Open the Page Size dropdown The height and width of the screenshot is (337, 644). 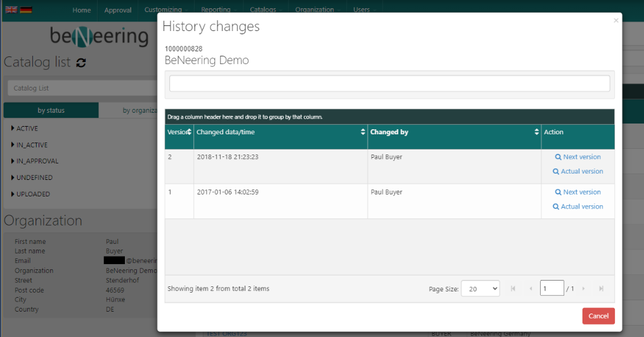tap(480, 289)
